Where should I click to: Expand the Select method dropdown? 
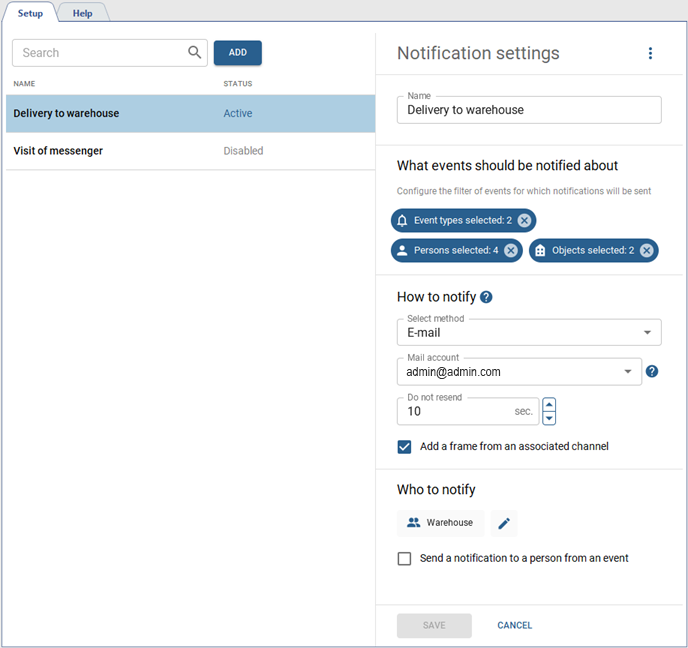coord(647,332)
